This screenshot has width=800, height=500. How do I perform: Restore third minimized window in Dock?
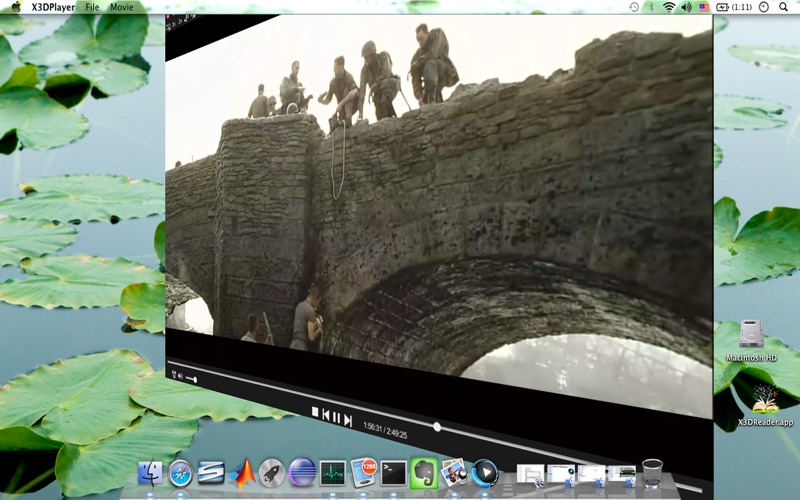point(591,475)
